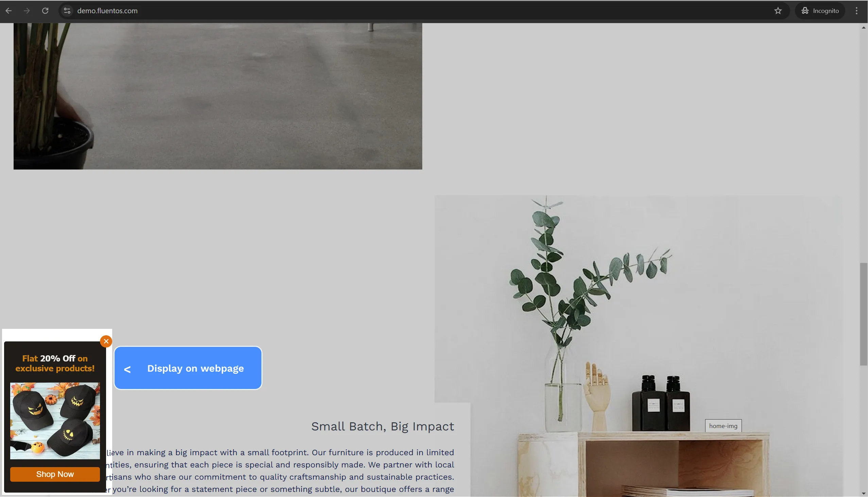Click the left chevron icon on blue button

pyautogui.click(x=127, y=368)
